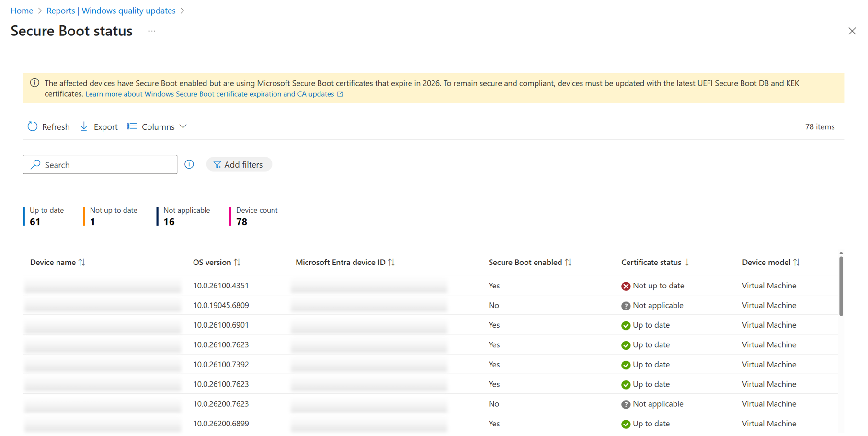Go to Home in the breadcrumb
Screen dimensions: 868x436
point(22,11)
